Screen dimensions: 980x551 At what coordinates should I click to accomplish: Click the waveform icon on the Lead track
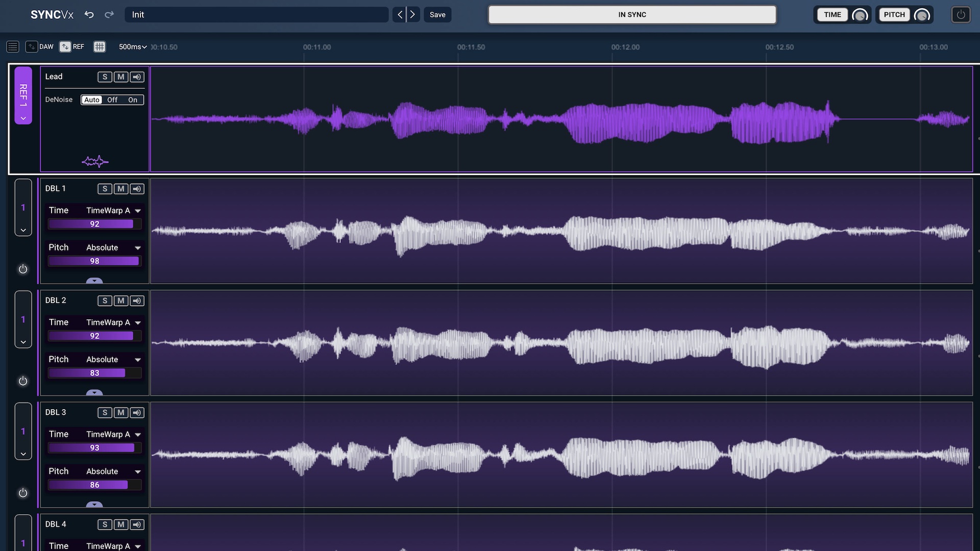click(x=94, y=161)
